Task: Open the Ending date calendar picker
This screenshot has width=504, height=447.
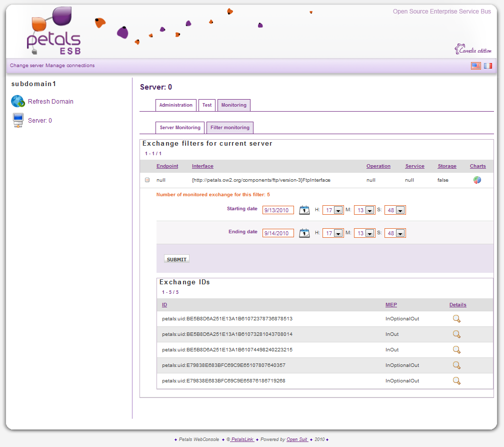Action: tap(304, 233)
